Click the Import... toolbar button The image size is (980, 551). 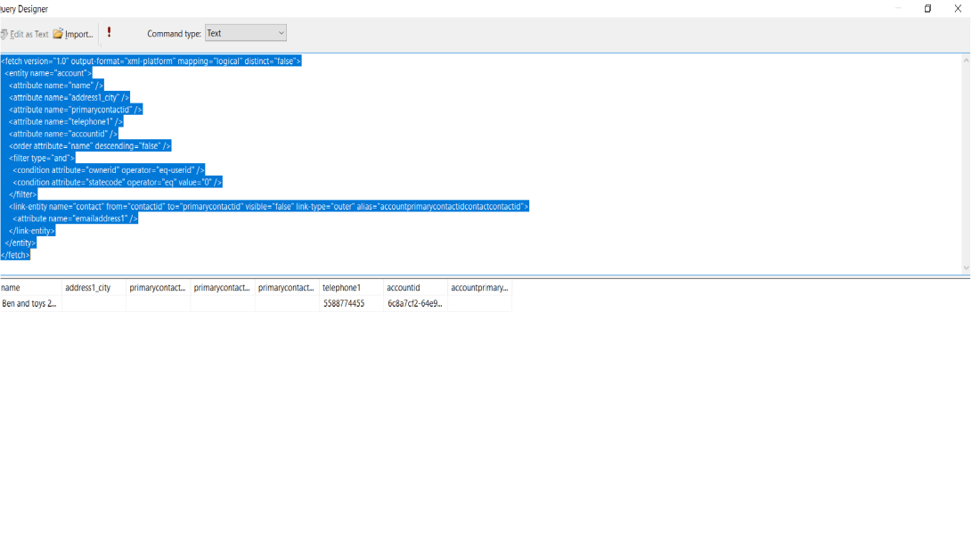click(75, 33)
